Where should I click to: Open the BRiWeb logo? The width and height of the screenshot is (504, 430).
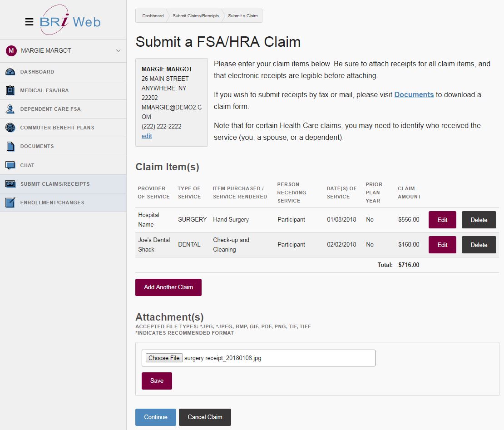click(70, 20)
